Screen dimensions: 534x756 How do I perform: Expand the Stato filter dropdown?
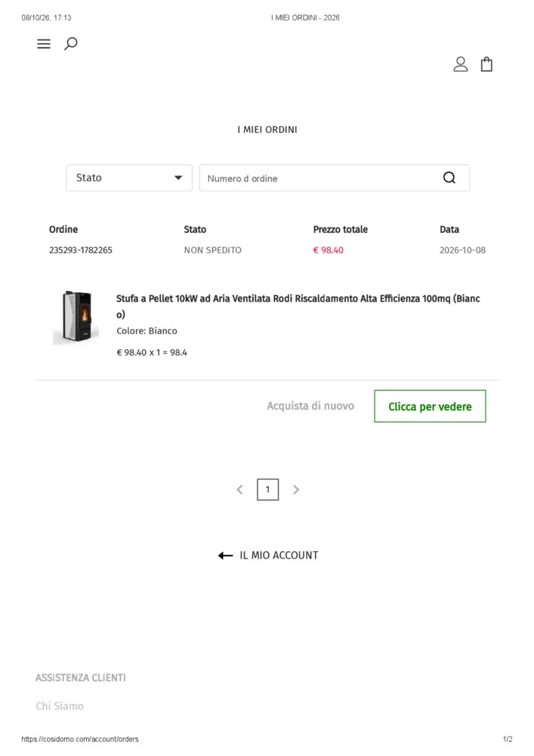coord(129,178)
